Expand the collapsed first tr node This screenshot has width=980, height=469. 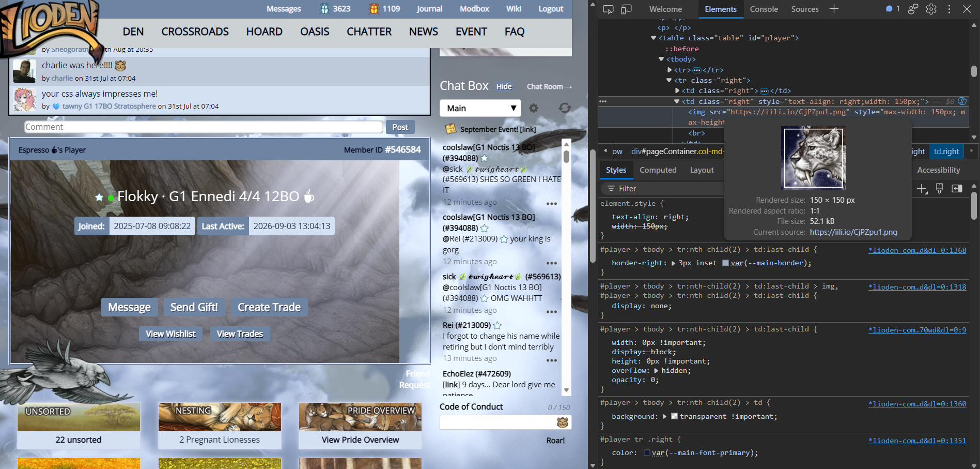670,70
